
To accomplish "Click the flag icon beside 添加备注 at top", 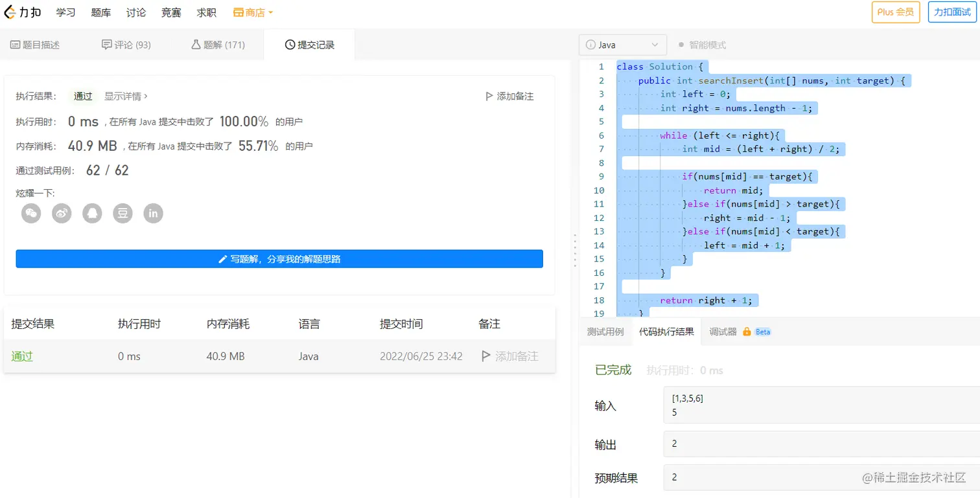I will click(x=489, y=96).
